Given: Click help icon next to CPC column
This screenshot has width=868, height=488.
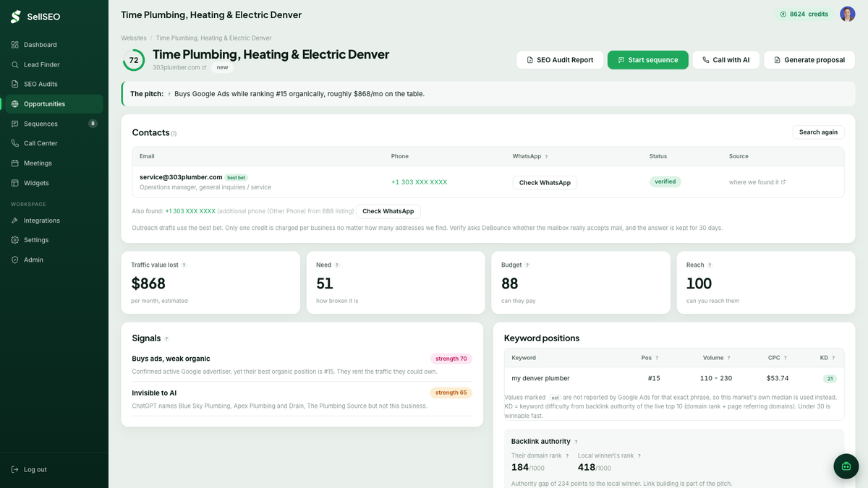Looking at the screenshot, I should (x=785, y=358).
